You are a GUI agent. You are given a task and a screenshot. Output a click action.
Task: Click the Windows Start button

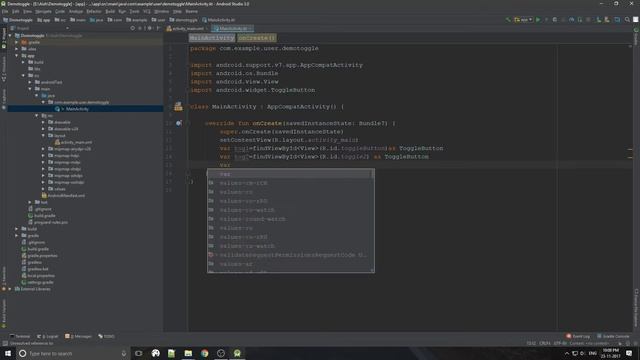8,353
